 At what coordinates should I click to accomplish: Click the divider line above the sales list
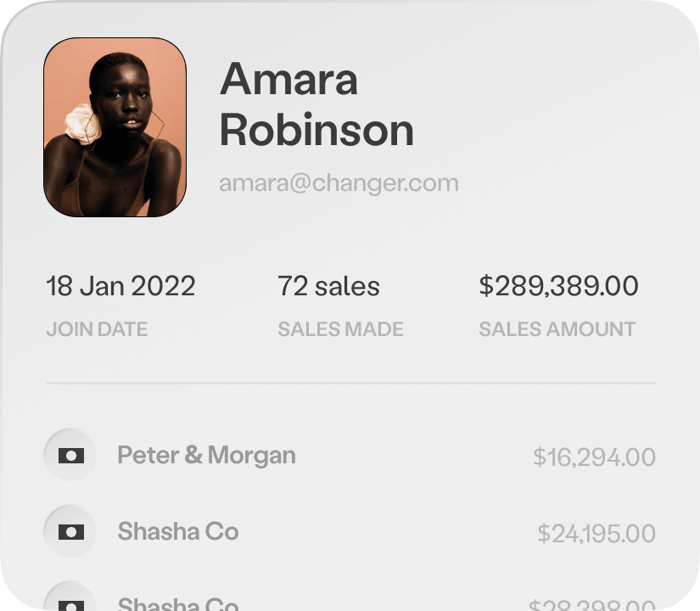(351, 383)
